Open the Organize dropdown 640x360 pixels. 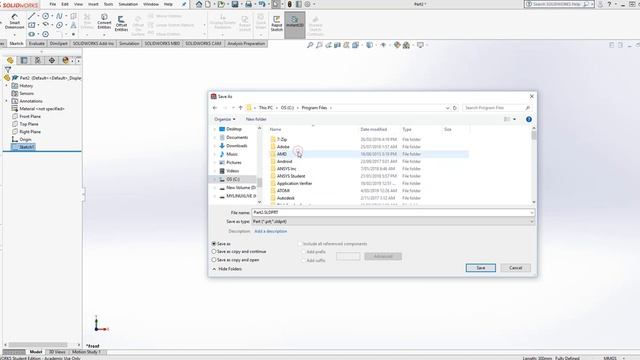click(x=224, y=119)
